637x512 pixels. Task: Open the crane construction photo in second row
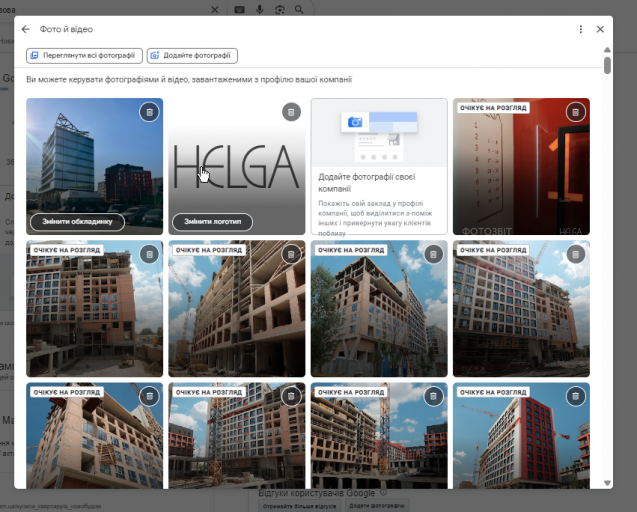coord(237,309)
